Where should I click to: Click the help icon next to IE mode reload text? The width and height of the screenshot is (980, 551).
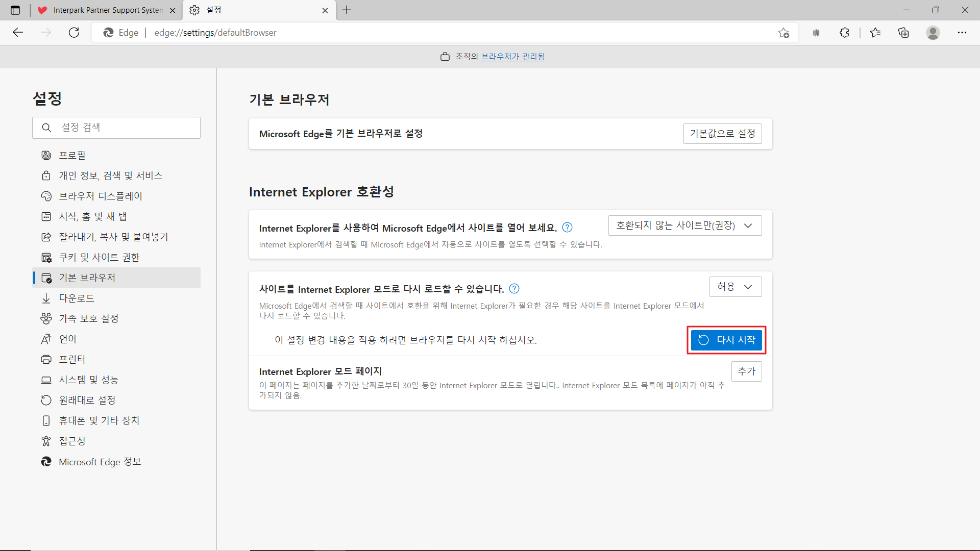[514, 289]
